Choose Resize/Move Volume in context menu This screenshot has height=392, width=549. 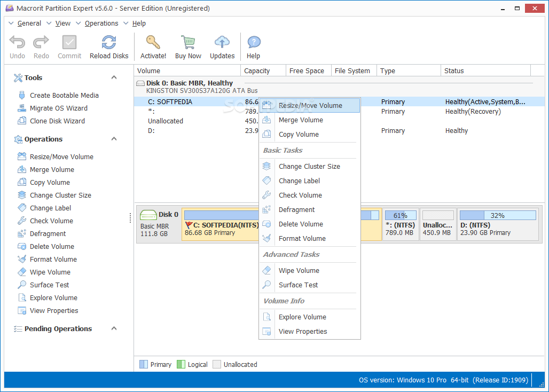pos(310,105)
